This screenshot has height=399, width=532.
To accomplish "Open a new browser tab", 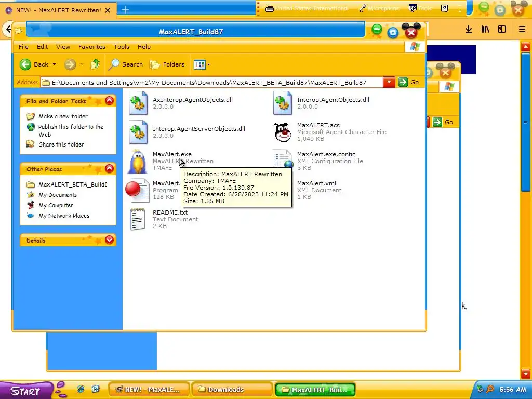I will point(125,10).
